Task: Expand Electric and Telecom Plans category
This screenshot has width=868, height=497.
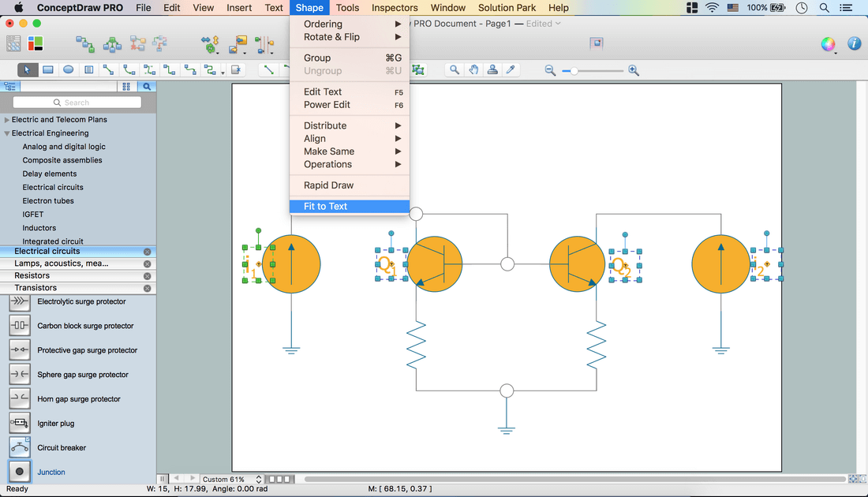Action: tap(7, 120)
